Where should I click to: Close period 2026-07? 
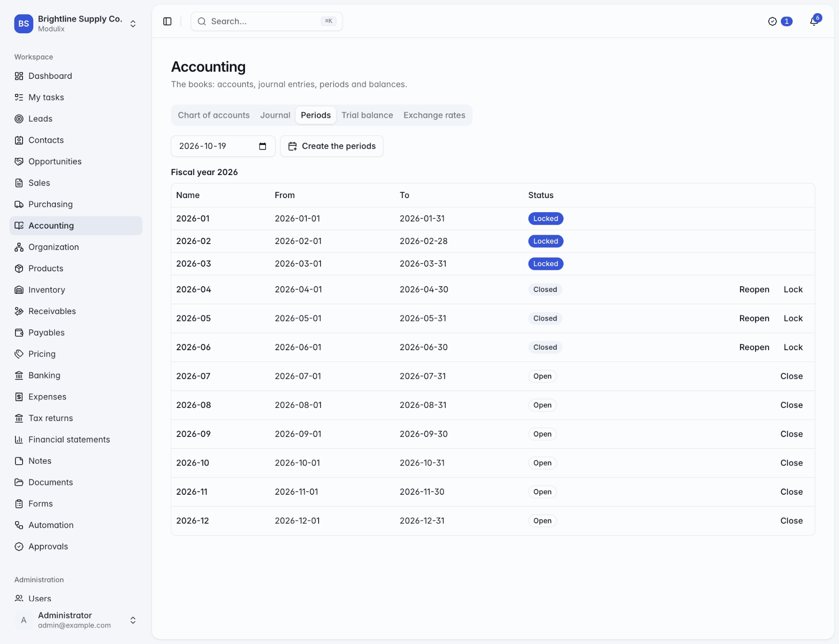791,376
